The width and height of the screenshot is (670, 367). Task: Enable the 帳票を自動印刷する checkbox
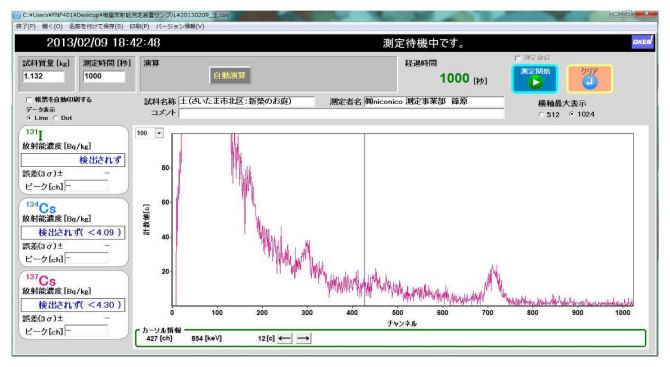29,100
